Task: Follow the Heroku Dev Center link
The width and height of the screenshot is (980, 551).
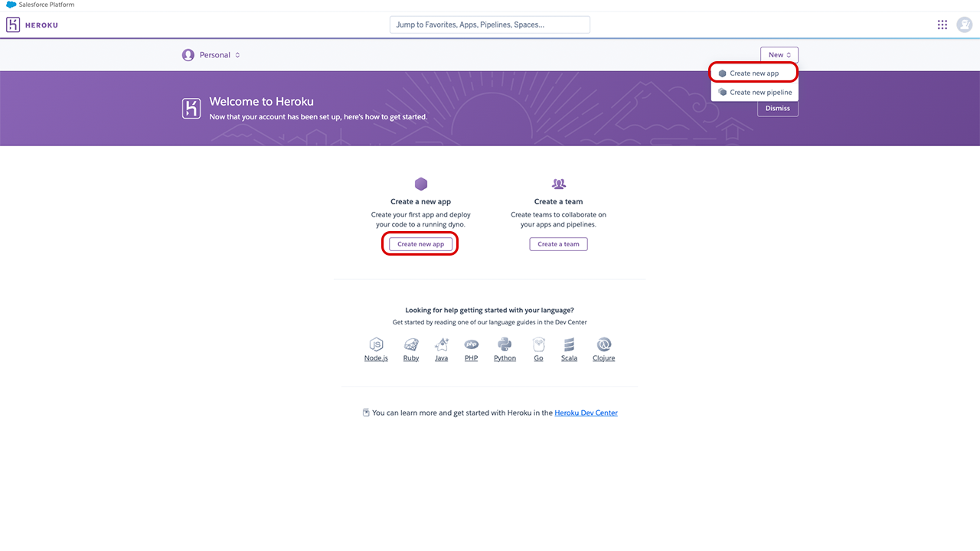Action: [x=586, y=413]
